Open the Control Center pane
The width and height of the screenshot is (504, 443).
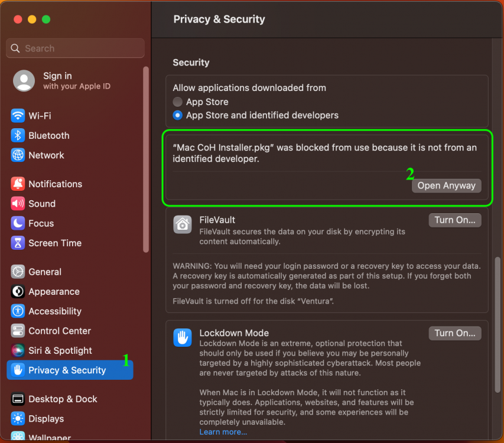click(60, 331)
